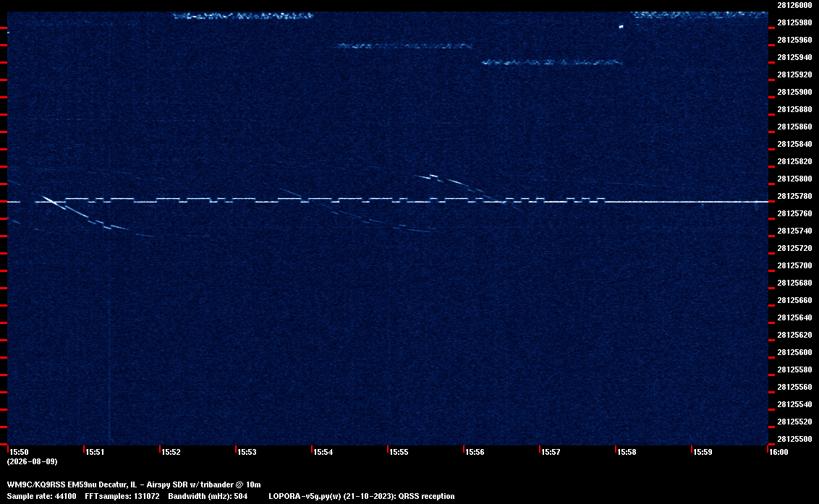Click frequency label 28125640
The width and height of the screenshot is (819, 504).
coord(794,317)
